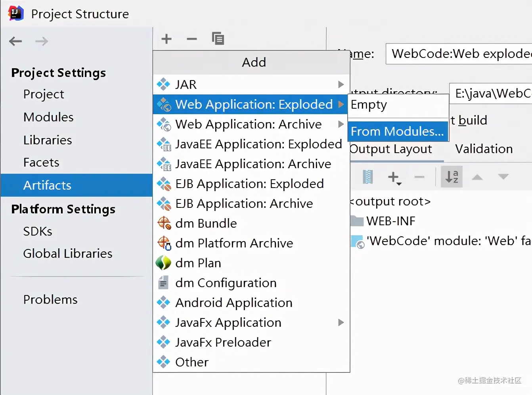Choose JavaFx Application menu entry
This screenshot has height=395, width=532.
[251, 322]
